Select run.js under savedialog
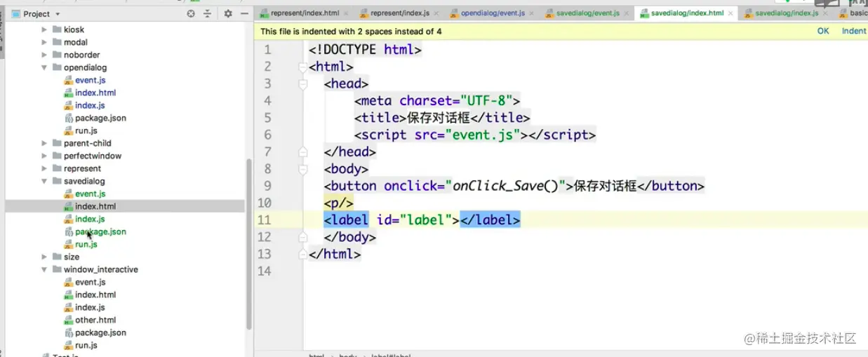Screen dimensions: 868x357 coord(86,244)
